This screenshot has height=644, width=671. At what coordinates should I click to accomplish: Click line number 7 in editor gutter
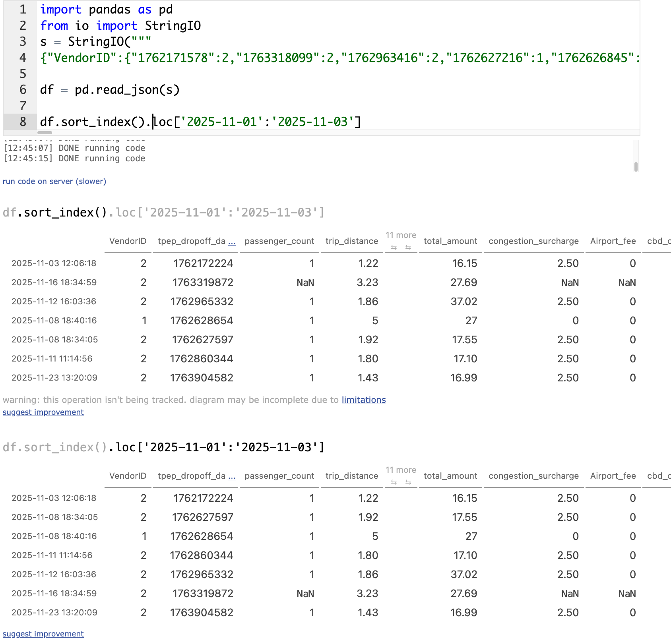[x=23, y=106]
